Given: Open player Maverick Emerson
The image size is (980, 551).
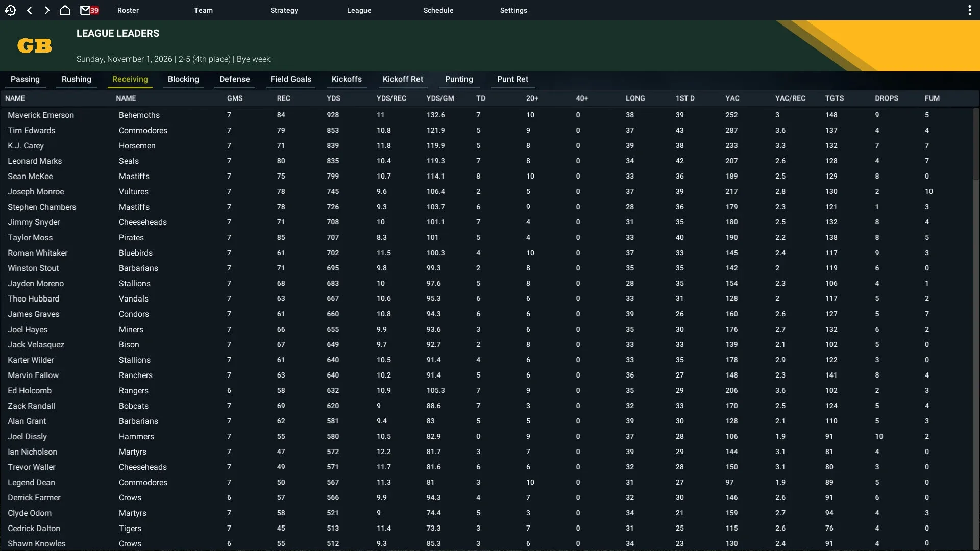Looking at the screenshot, I should [x=41, y=115].
